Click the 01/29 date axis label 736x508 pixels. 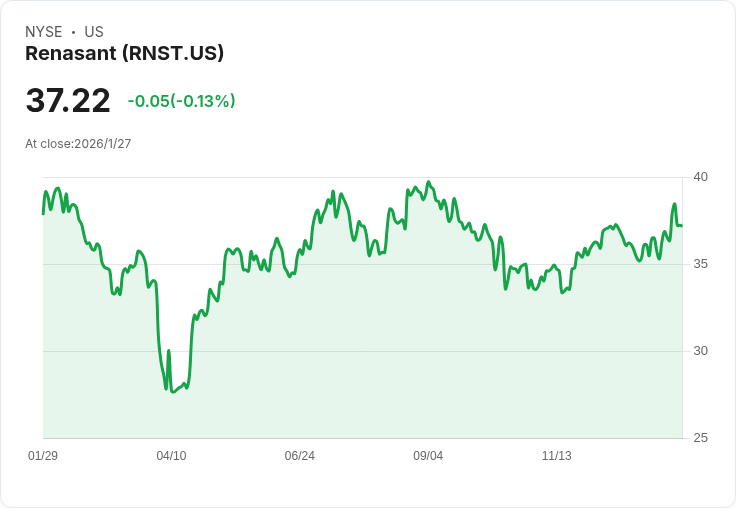43,455
